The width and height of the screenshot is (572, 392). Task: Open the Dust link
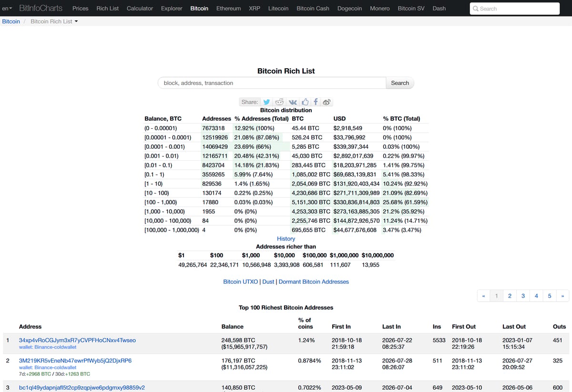pyautogui.click(x=268, y=282)
